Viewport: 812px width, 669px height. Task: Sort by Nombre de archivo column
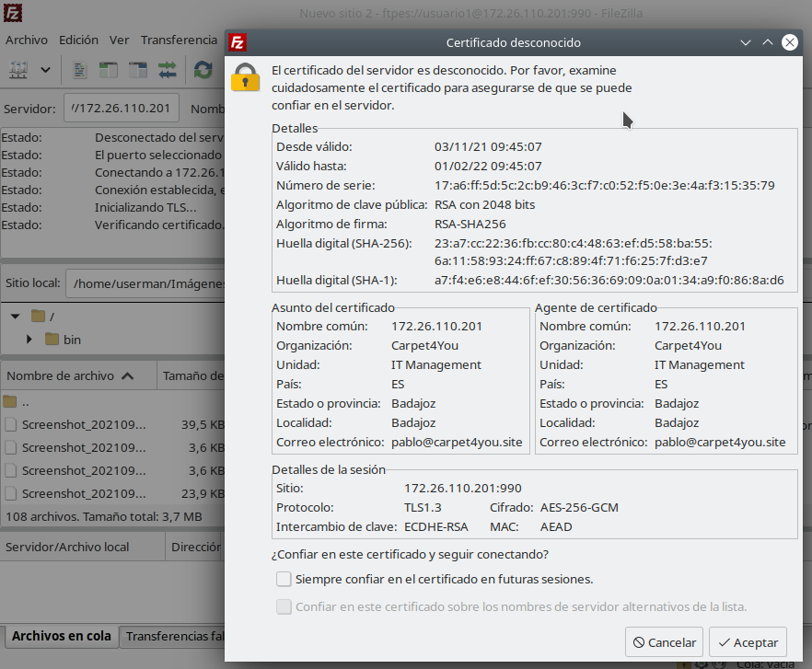79,376
